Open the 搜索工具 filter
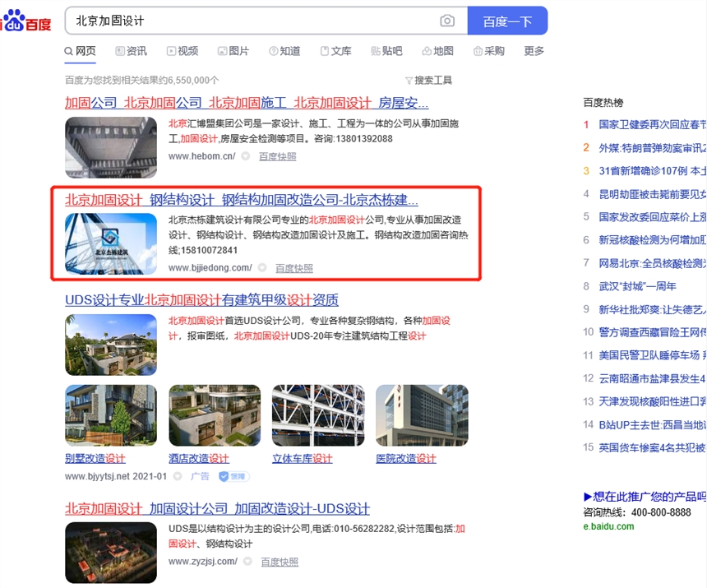Viewport: 707px width, 588px height. coord(428,81)
